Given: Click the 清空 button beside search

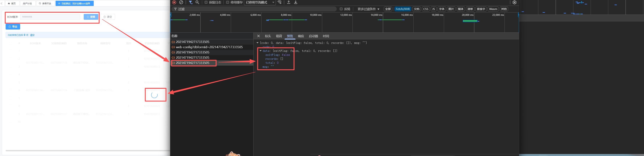Looking at the screenshot, I should pos(108,17).
